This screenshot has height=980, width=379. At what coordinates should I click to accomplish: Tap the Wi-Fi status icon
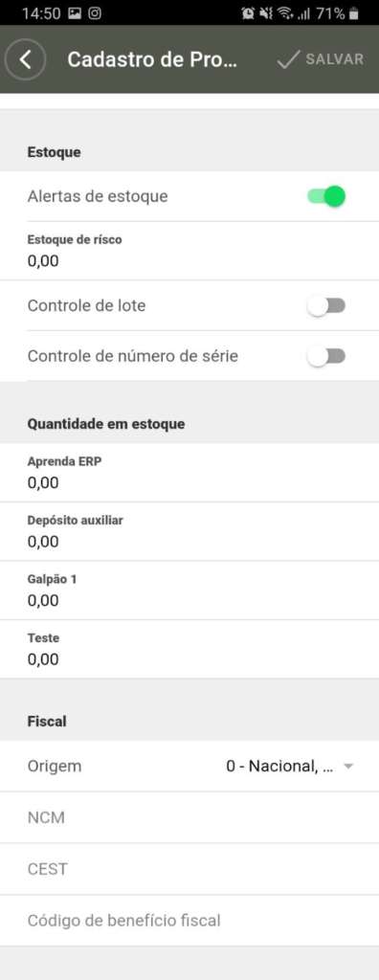point(286,13)
